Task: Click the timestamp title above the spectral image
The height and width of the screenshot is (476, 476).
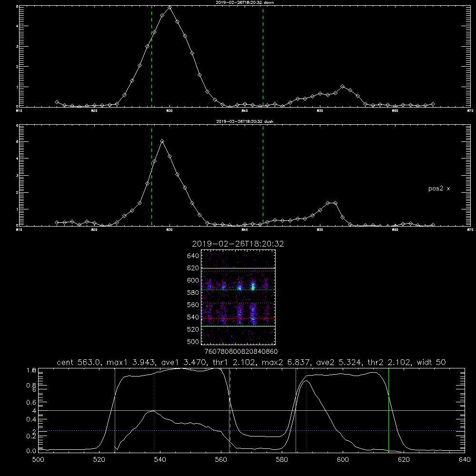Action: [x=238, y=244]
